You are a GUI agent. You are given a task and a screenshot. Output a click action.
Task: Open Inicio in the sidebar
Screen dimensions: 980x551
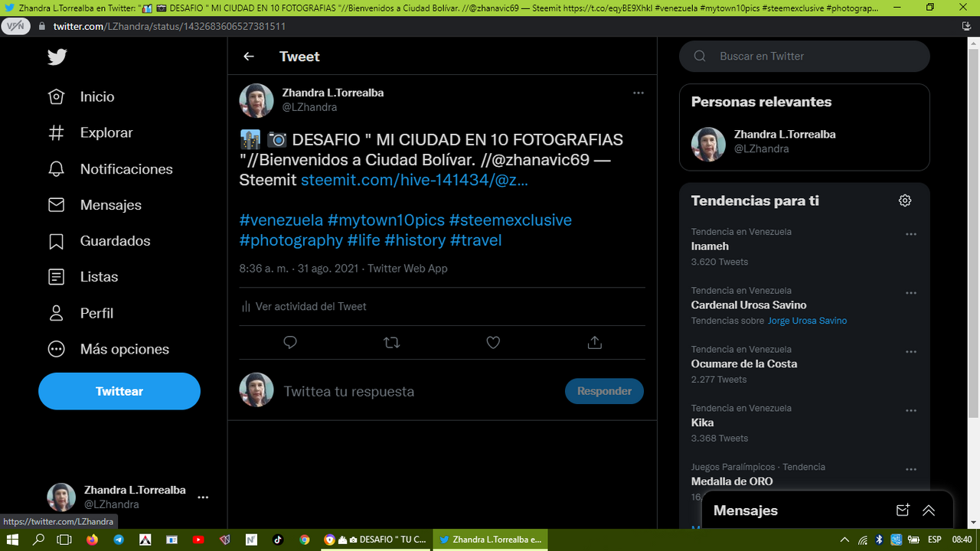coord(81,96)
